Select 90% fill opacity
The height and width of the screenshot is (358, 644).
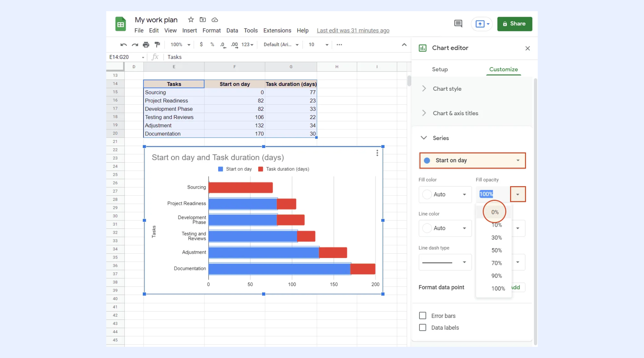494,276
